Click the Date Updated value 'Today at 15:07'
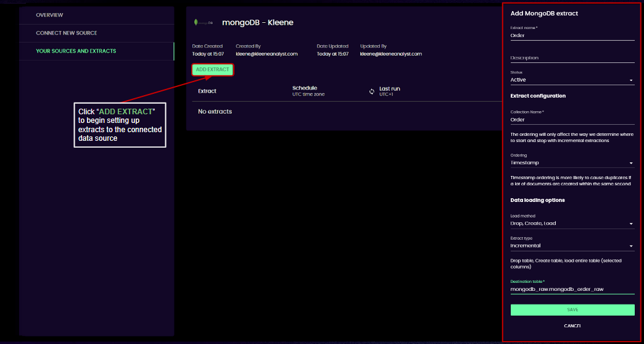The image size is (644, 344). point(332,54)
